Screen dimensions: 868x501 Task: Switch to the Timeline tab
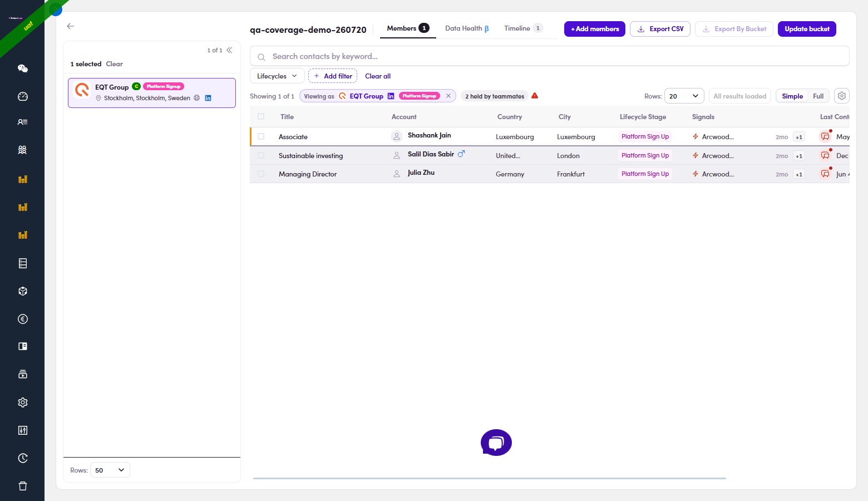tap(523, 28)
